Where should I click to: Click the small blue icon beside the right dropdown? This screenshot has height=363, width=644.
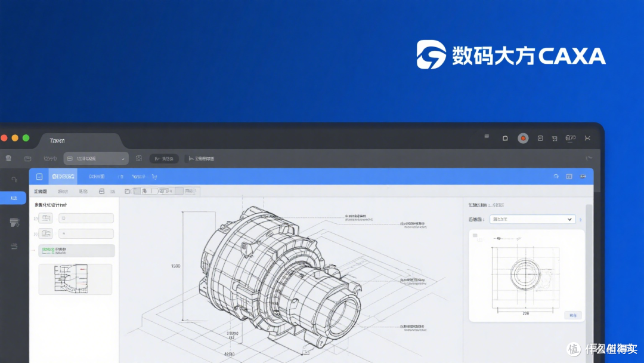pyautogui.click(x=581, y=220)
